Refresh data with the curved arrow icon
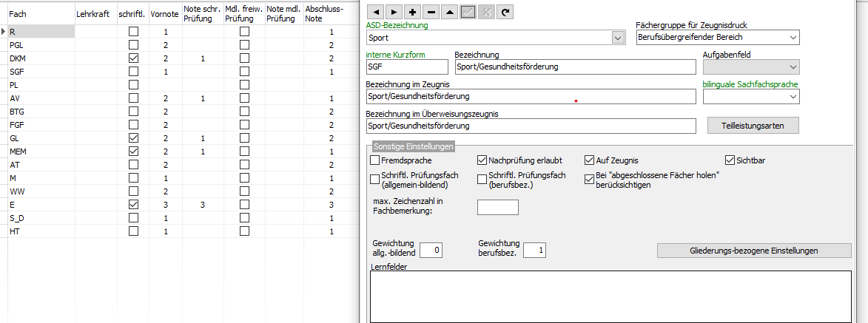The width and height of the screenshot is (868, 323). pyautogui.click(x=505, y=12)
